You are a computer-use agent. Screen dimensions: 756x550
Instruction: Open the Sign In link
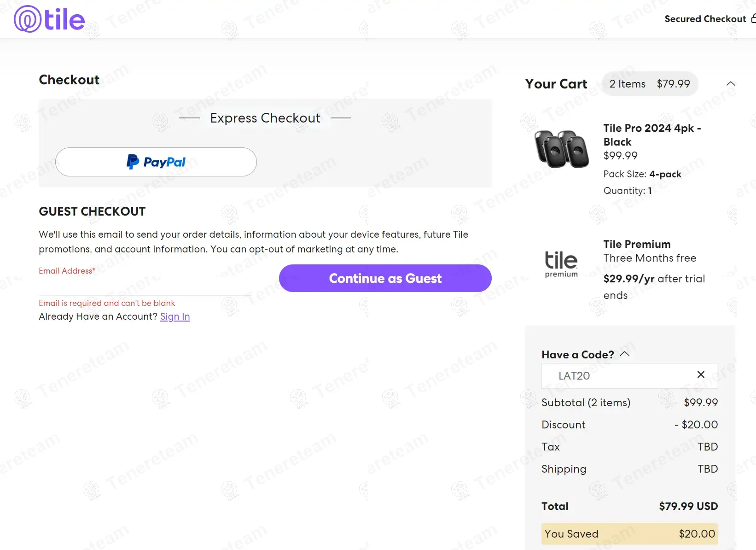coord(175,316)
